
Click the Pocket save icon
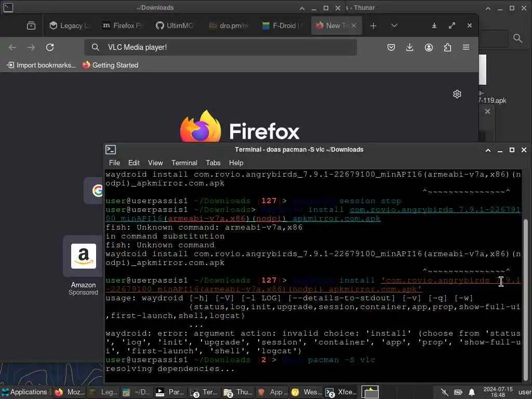coord(391,47)
